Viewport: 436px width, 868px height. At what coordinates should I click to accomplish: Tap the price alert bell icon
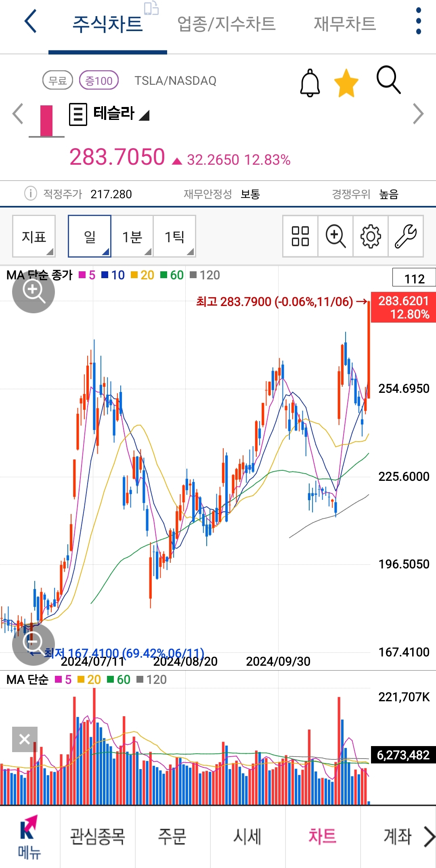pos(310,83)
